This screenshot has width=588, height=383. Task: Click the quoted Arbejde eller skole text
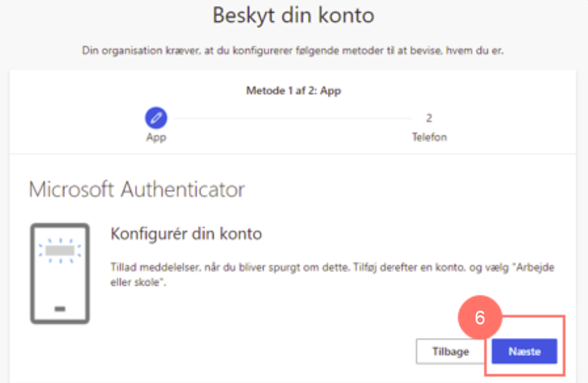[x=332, y=274]
